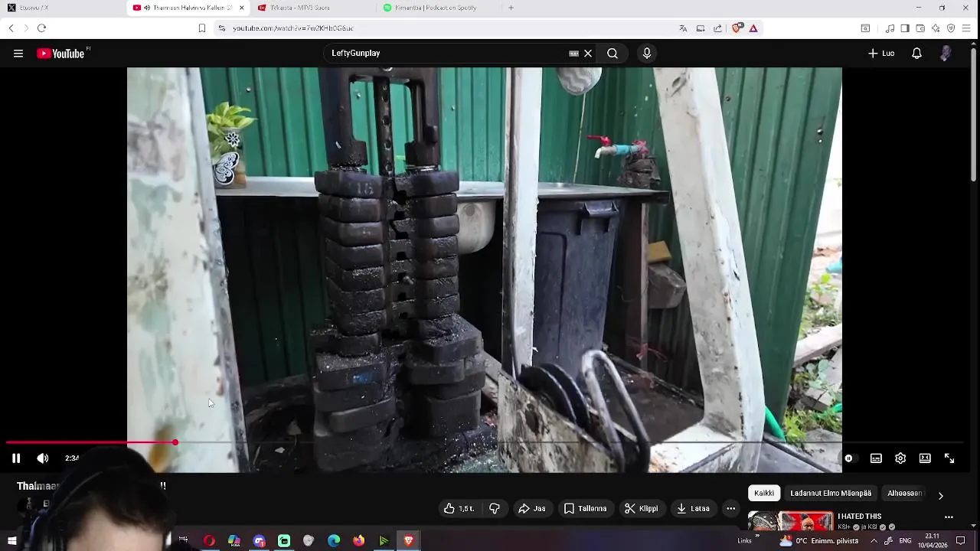This screenshot has height=551, width=980.
Task: Open the Brave wallet icon
Action: (x=920, y=28)
